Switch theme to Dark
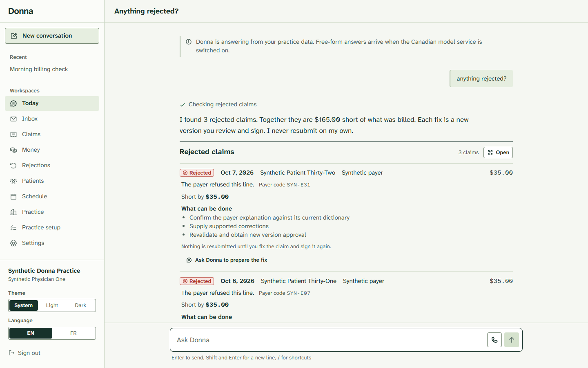 (80, 305)
